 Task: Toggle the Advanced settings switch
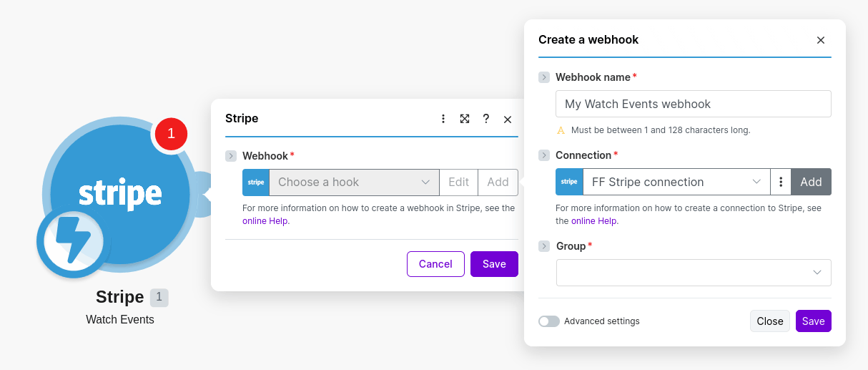tap(549, 321)
